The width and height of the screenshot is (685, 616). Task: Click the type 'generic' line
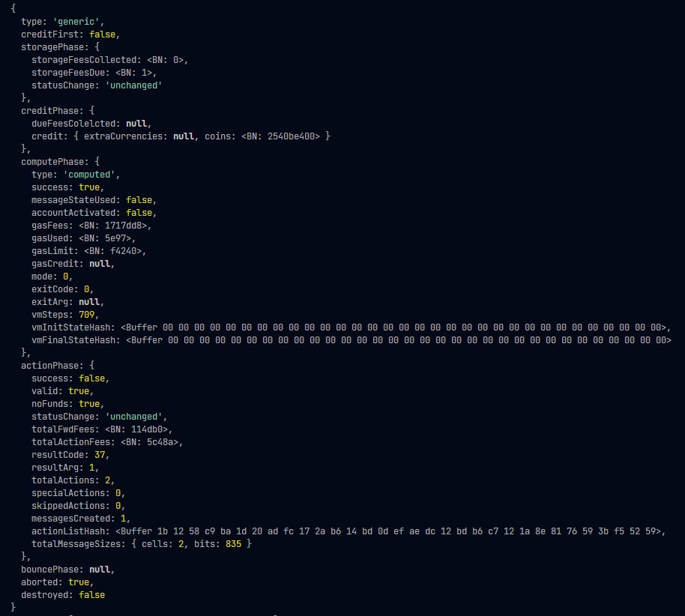pyautogui.click(x=62, y=22)
